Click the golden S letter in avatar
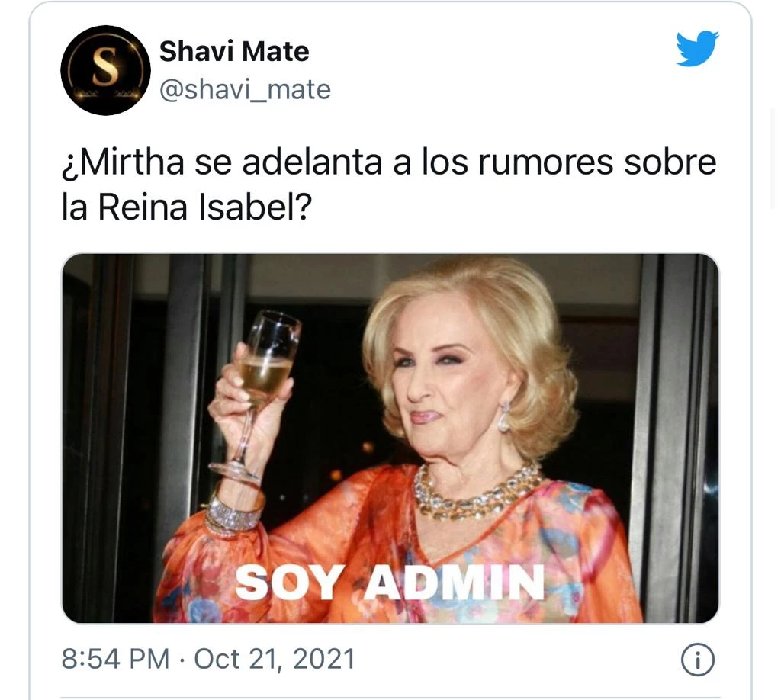The image size is (781, 700). pyautogui.click(x=106, y=67)
